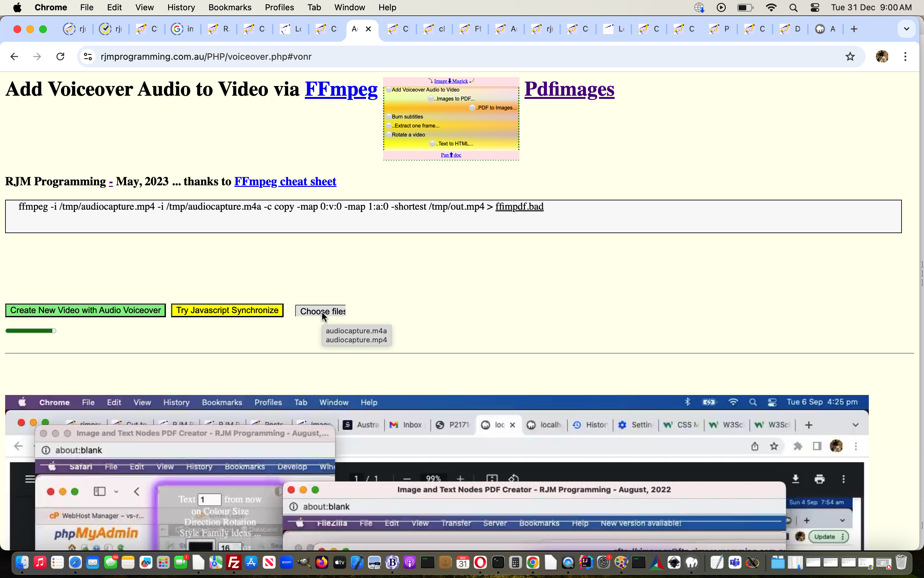924x578 pixels.
Task: Click the ffmpeg command text box
Action: tap(453, 216)
